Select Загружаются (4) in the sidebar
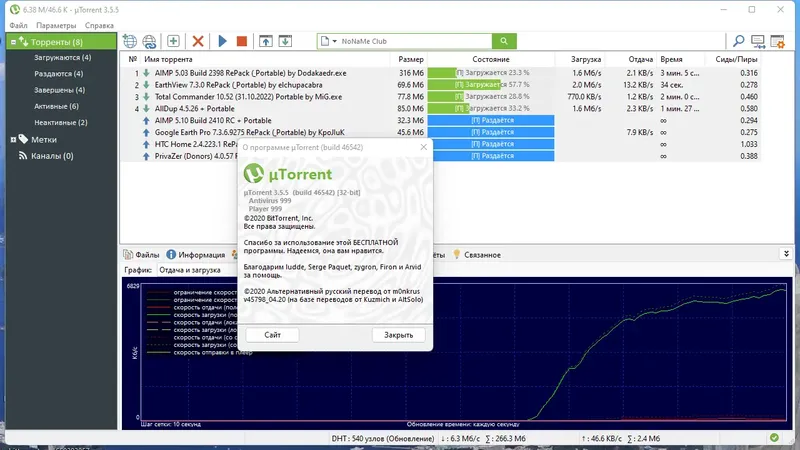800x450 pixels. click(x=62, y=58)
